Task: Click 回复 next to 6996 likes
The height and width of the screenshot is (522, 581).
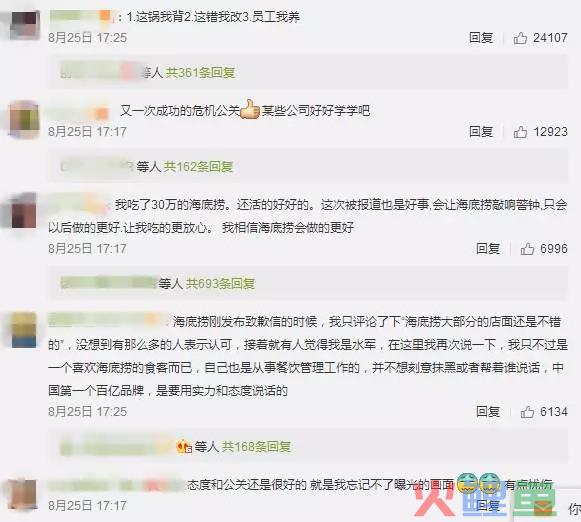Action: click(x=488, y=249)
